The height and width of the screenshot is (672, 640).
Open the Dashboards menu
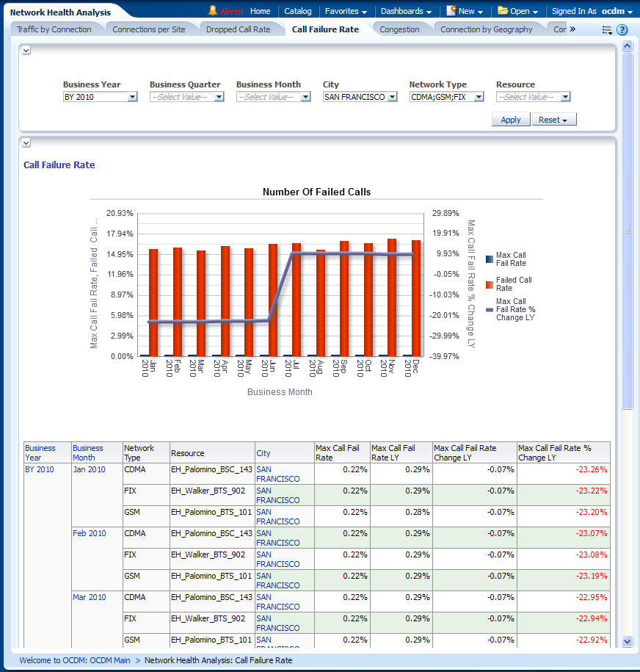406,11
